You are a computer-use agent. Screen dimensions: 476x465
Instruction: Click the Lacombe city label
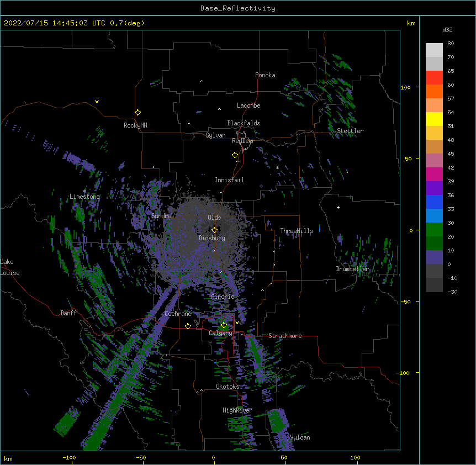(x=248, y=105)
